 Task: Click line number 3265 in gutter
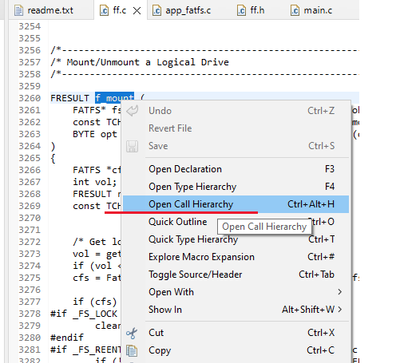(29, 158)
